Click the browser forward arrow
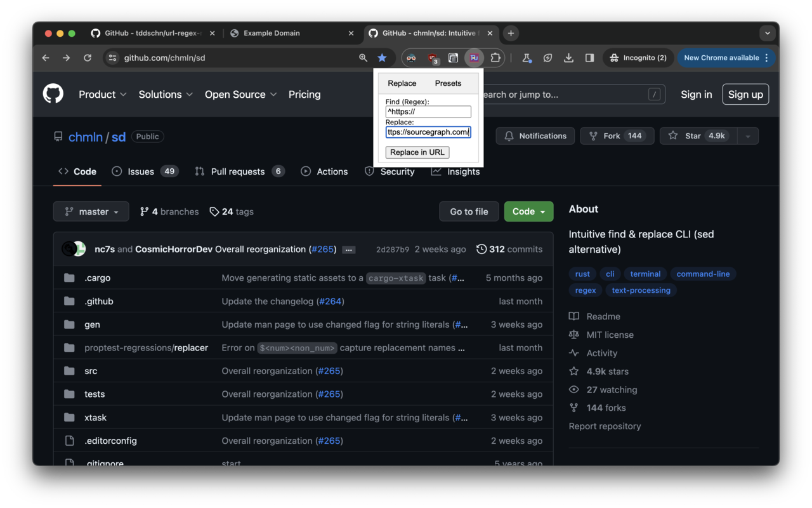 tap(67, 58)
